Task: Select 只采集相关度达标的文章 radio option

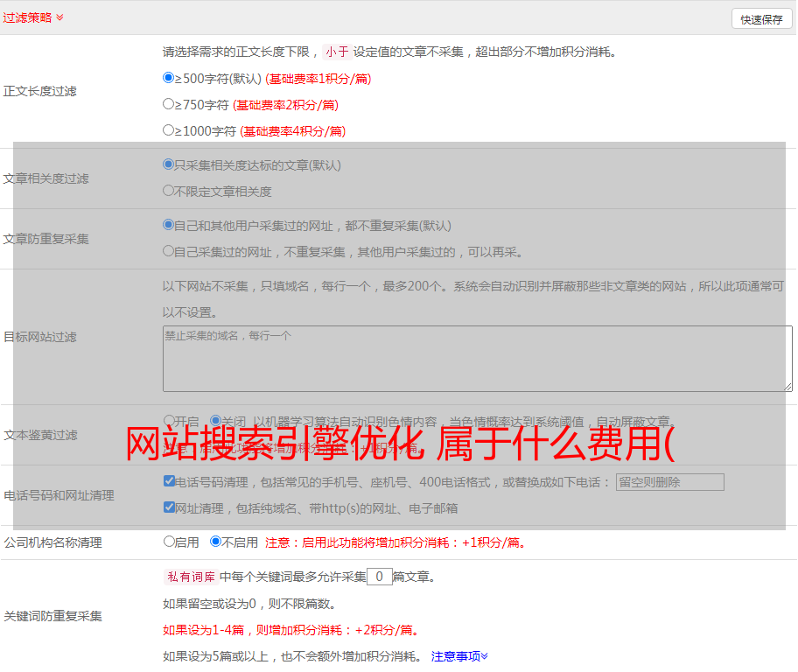Action: tap(169, 164)
